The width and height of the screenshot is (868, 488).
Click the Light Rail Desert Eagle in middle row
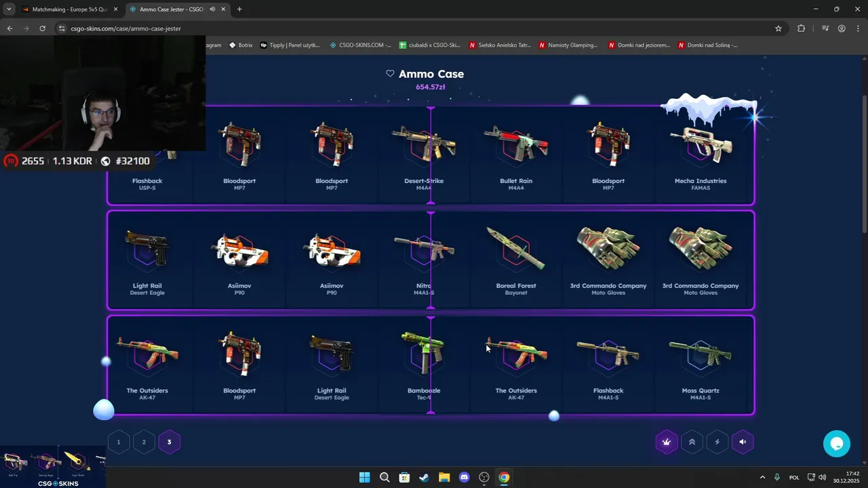coord(147,260)
